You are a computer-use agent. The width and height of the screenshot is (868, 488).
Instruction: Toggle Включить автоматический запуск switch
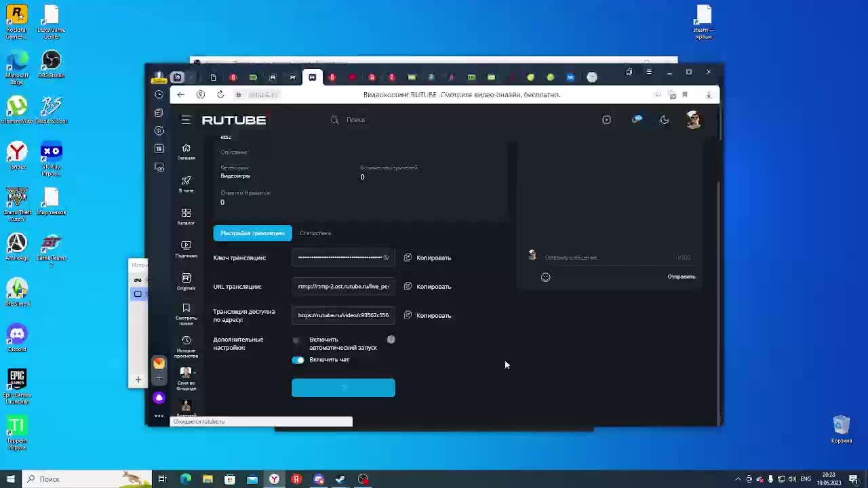click(298, 340)
